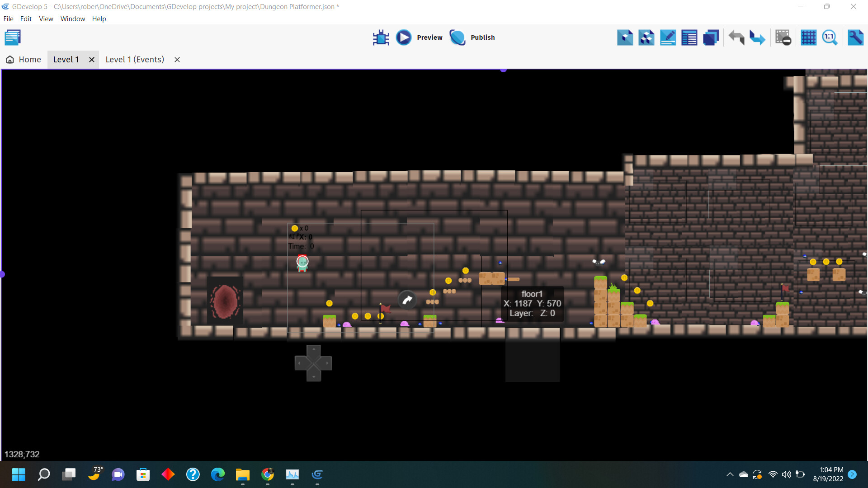Open the Instances list panel
The height and width of the screenshot is (488, 868).
pyautogui.click(x=689, y=38)
